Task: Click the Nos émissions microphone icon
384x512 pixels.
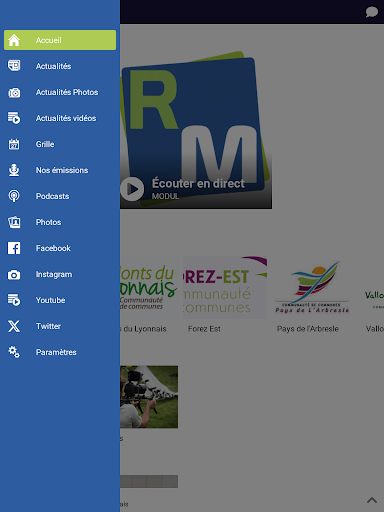Action: coord(14,170)
